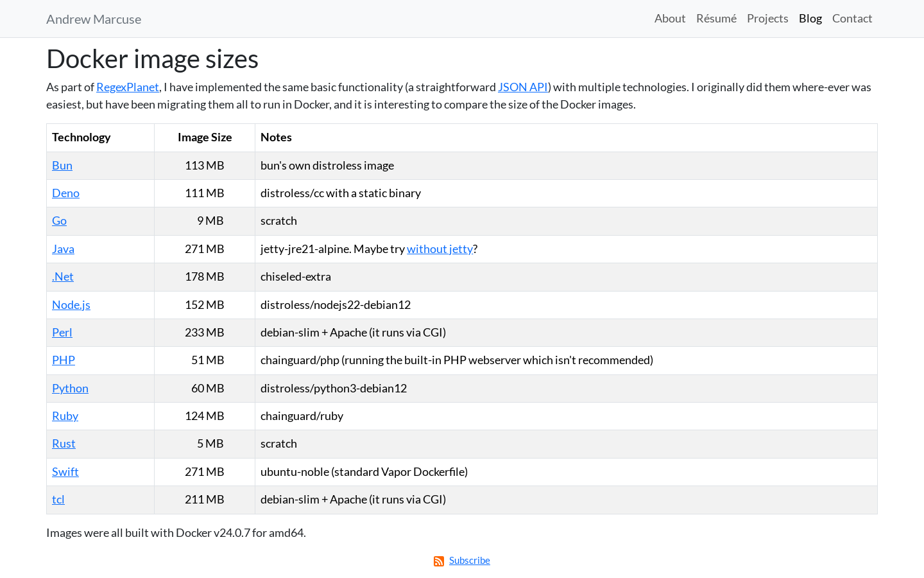This screenshot has height=578, width=924.
Task: Open the Java technology link
Action: (x=63, y=249)
